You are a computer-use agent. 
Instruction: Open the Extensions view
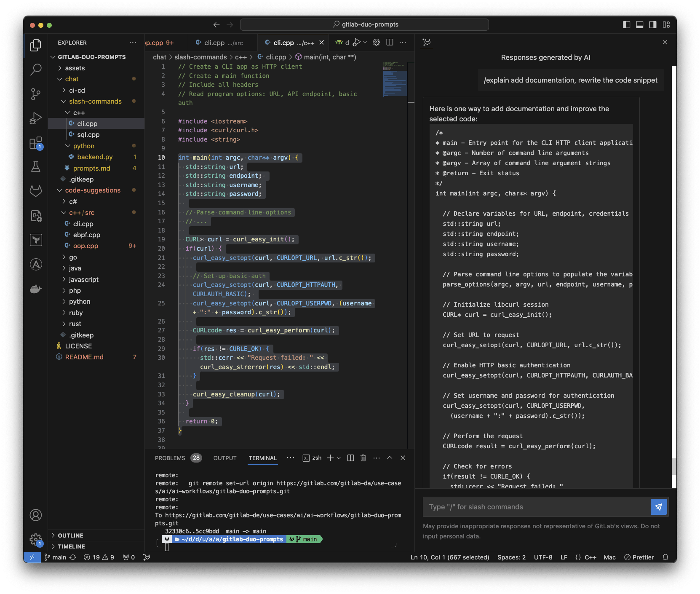pyautogui.click(x=36, y=143)
